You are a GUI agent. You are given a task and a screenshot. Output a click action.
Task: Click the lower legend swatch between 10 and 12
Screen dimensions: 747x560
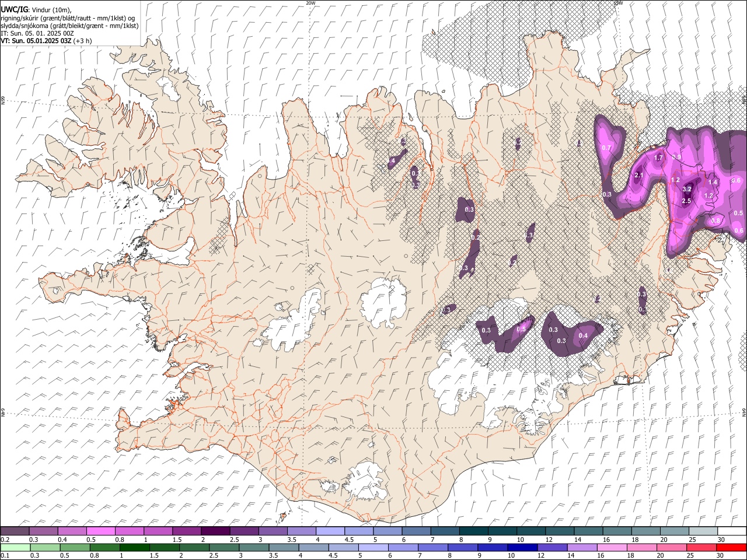coord(521,547)
